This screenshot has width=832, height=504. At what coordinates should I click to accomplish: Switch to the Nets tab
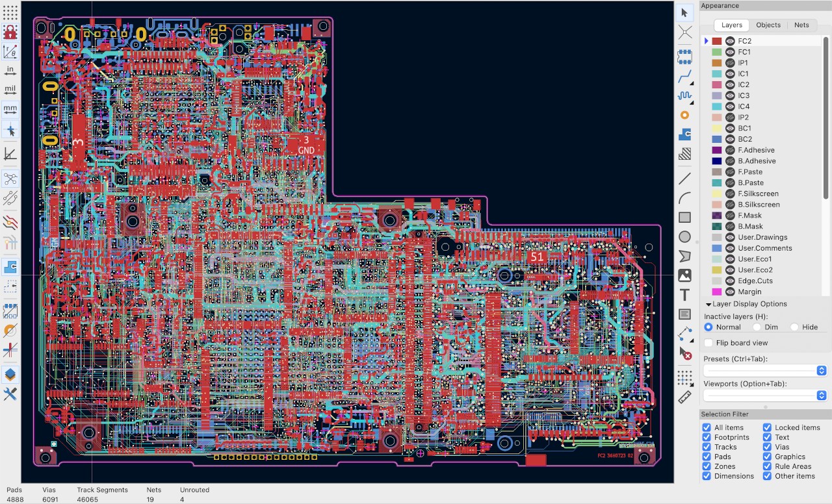(802, 25)
